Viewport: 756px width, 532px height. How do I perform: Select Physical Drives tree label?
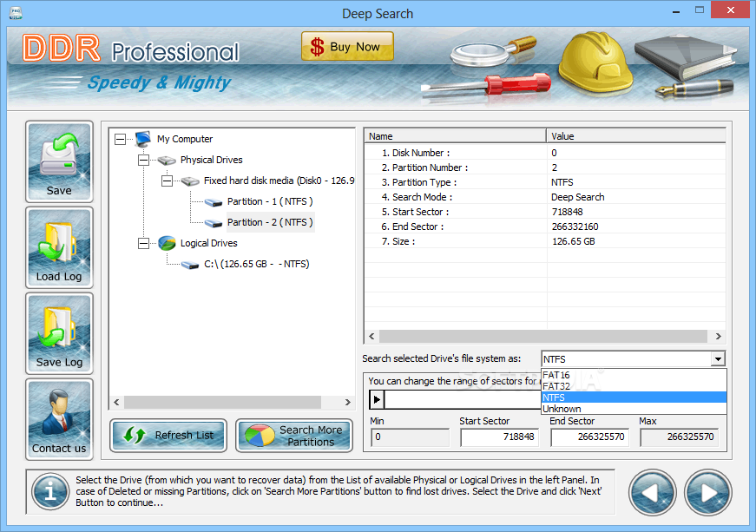(x=211, y=160)
